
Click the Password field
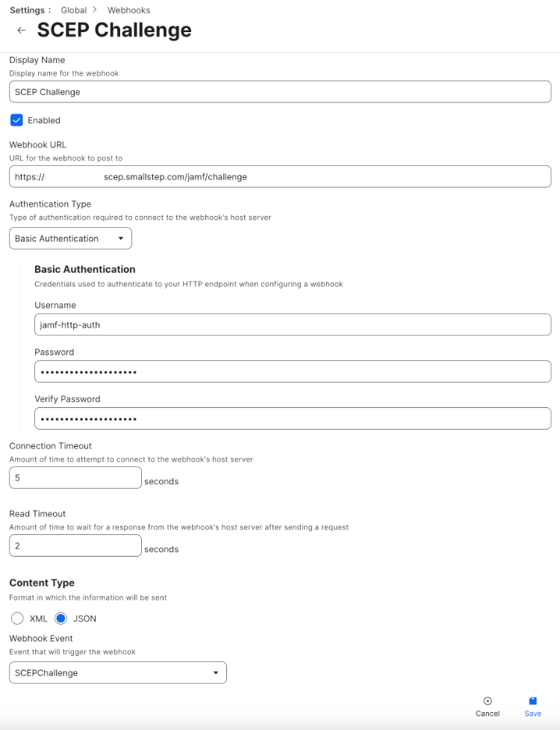coord(293,371)
